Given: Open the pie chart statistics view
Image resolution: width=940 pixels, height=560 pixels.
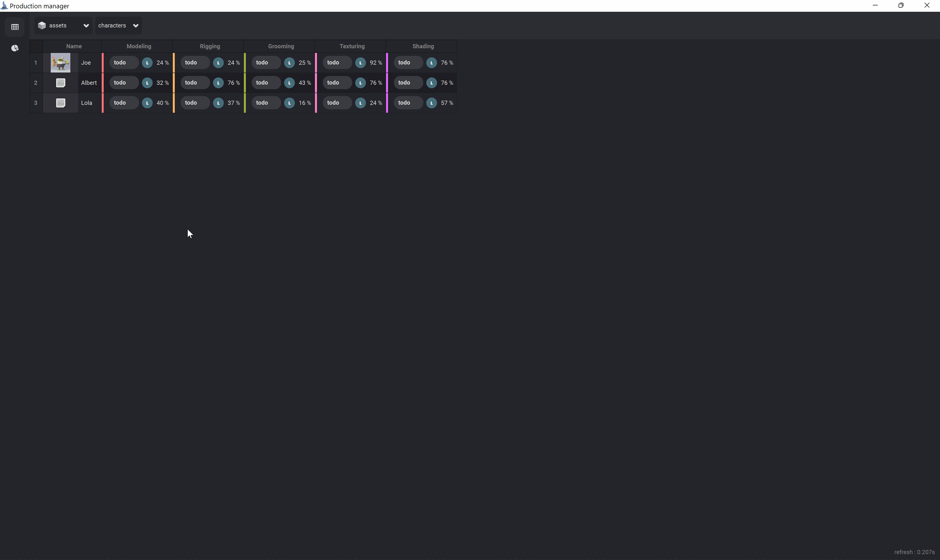Looking at the screenshot, I should click(15, 48).
